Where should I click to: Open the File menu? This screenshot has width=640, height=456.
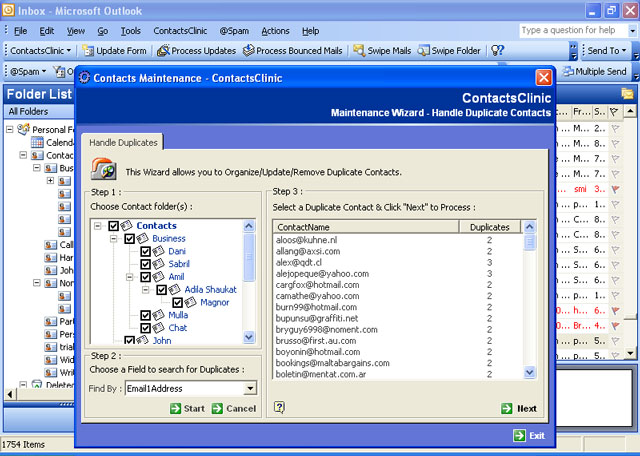click(20, 31)
